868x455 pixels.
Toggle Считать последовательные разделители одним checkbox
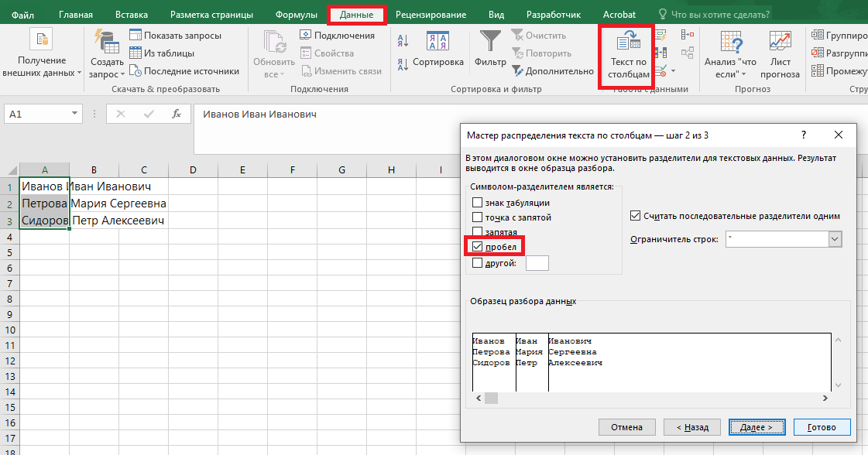(636, 216)
